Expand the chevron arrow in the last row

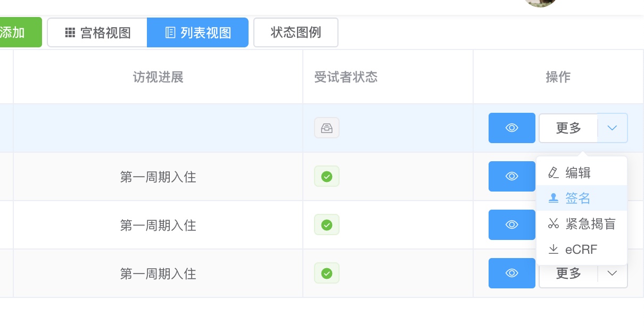[x=612, y=273]
